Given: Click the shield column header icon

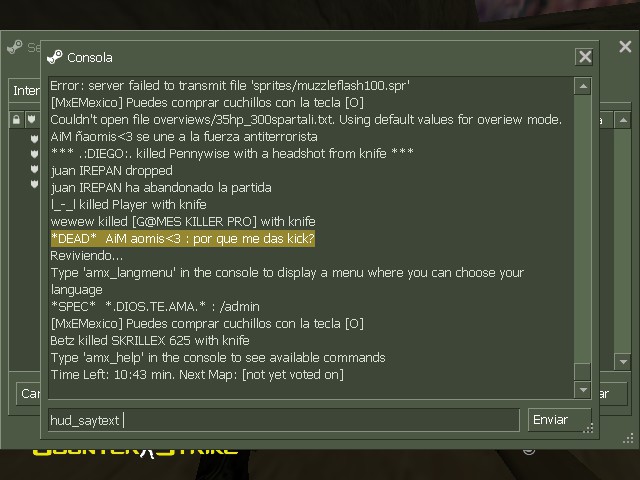Looking at the screenshot, I should [x=31, y=120].
